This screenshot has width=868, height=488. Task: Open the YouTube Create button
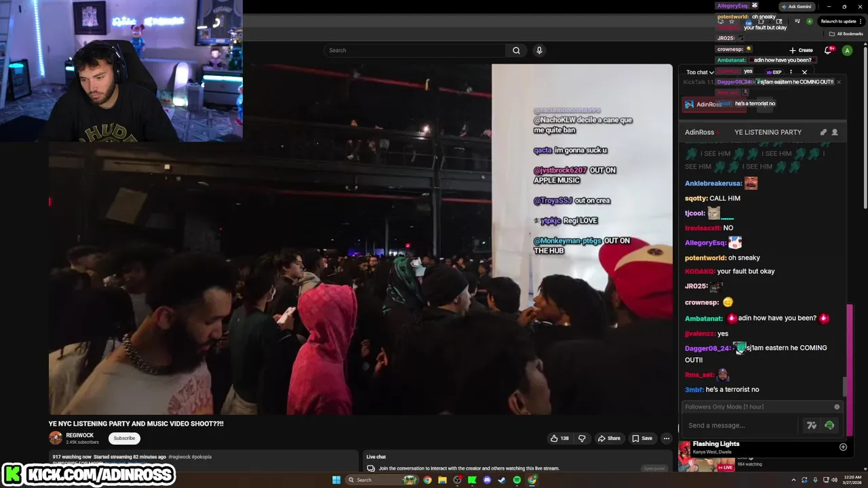pos(801,50)
